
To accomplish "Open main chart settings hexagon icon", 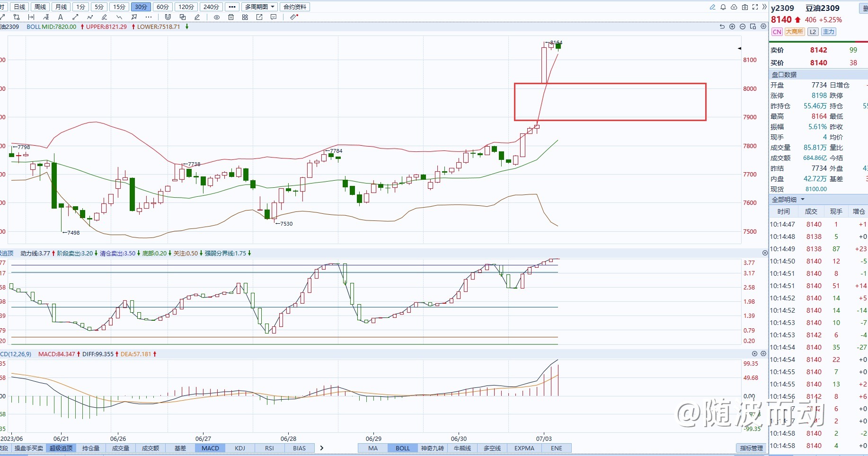I will pos(763,26).
